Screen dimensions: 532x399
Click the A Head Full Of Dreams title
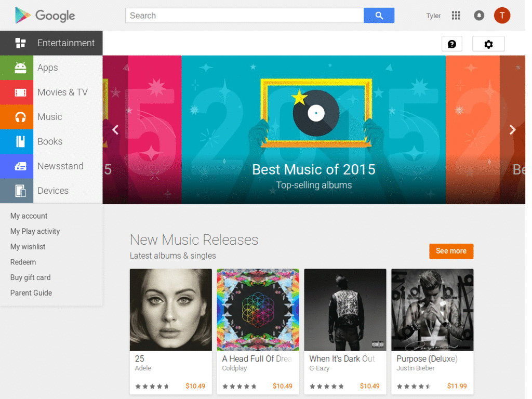257,358
